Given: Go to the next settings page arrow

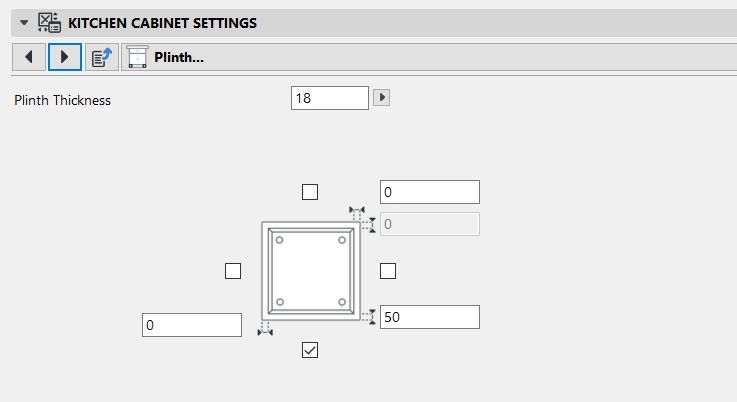Looking at the screenshot, I should [64, 57].
